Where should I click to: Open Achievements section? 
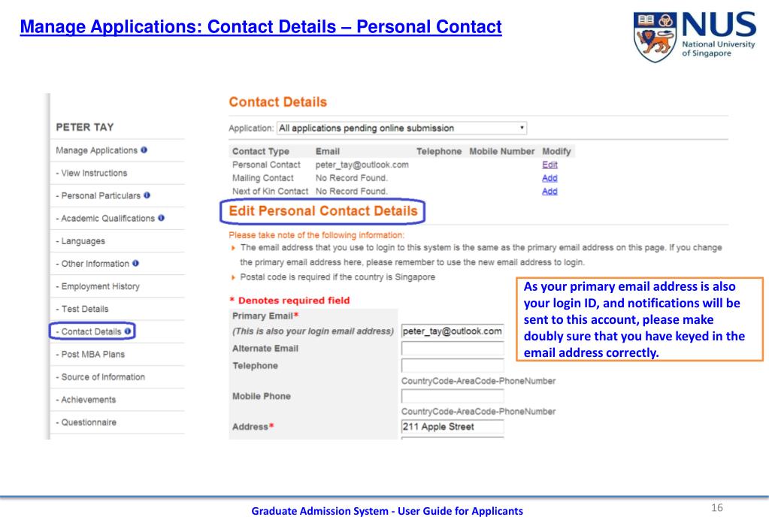point(86,400)
